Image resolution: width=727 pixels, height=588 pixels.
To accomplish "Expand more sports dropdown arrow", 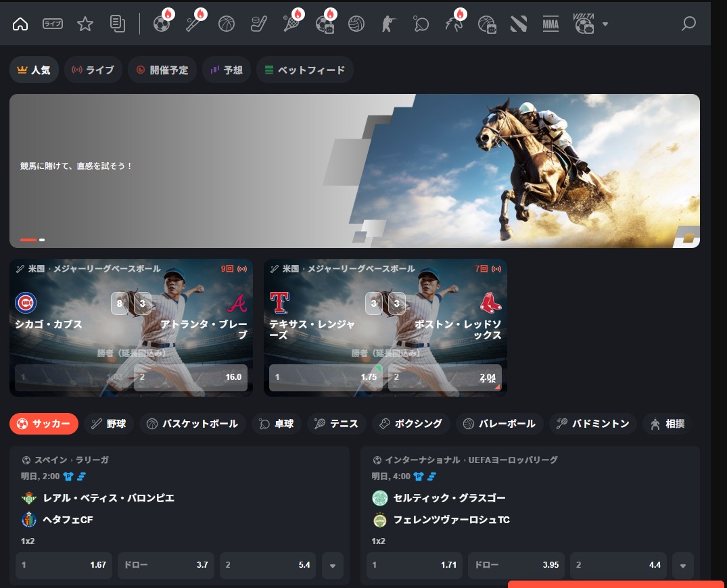I will (x=605, y=24).
